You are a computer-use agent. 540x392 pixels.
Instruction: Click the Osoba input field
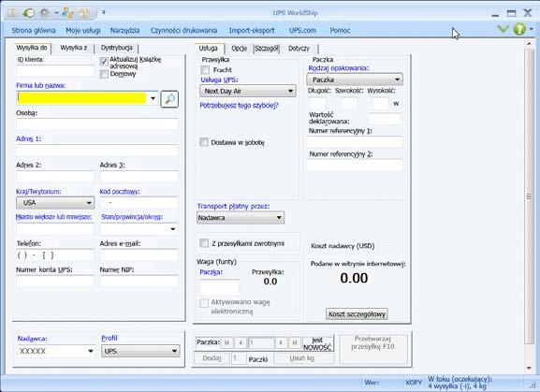click(97, 124)
